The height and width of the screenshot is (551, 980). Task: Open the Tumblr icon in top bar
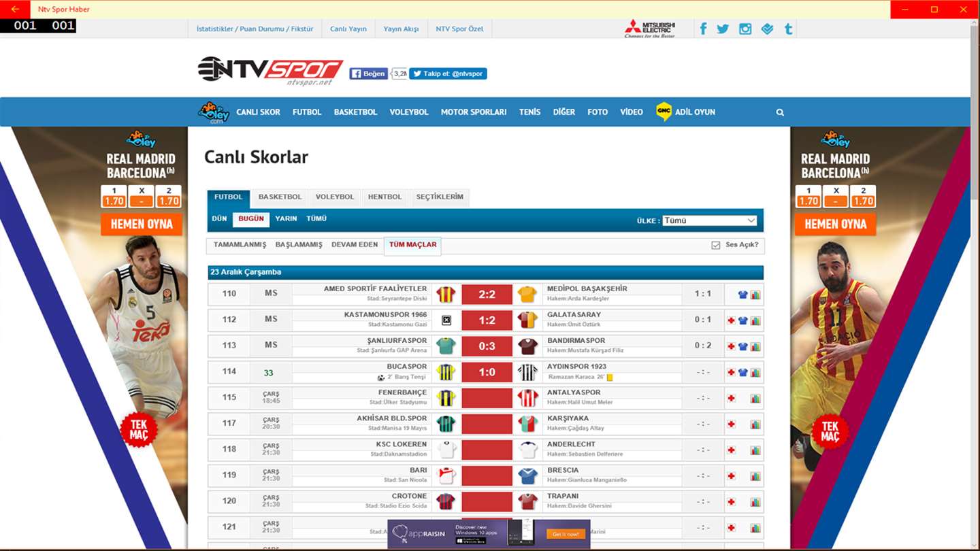(788, 29)
